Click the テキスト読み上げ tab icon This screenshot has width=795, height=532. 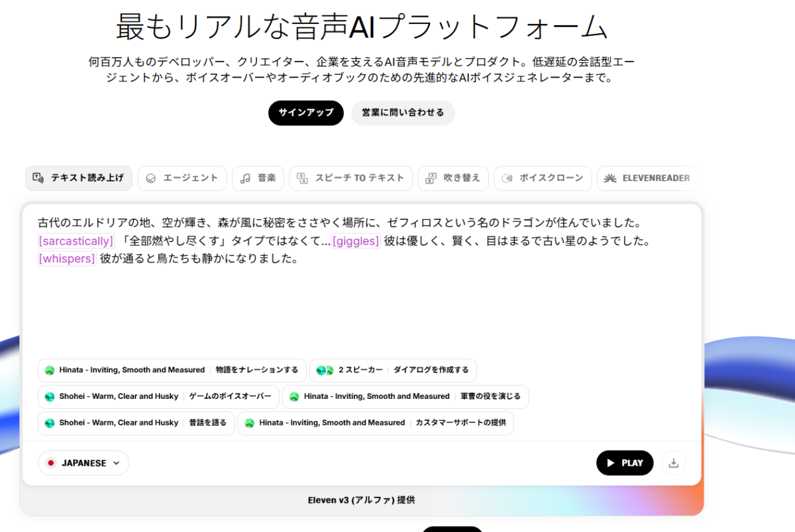[x=37, y=178]
